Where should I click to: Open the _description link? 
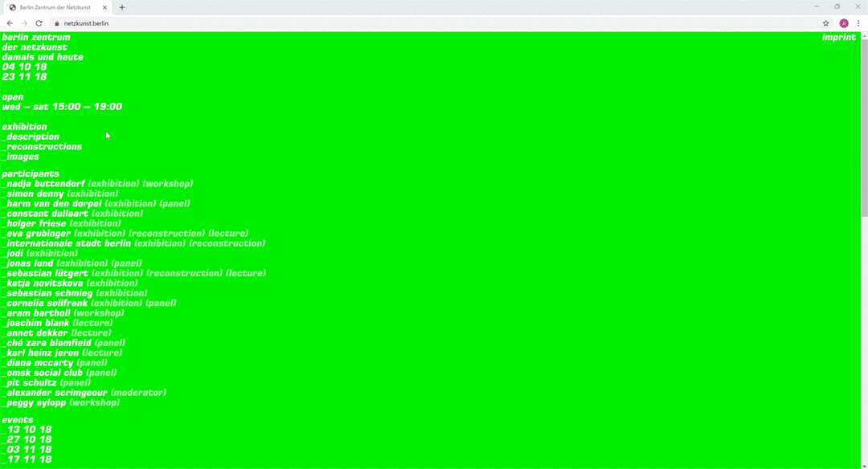(31, 137)
